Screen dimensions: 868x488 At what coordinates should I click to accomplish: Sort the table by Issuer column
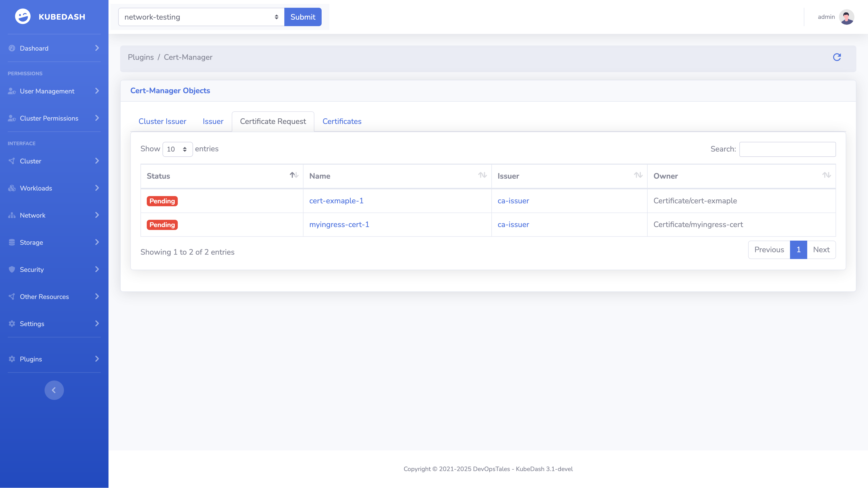[638, 175]
